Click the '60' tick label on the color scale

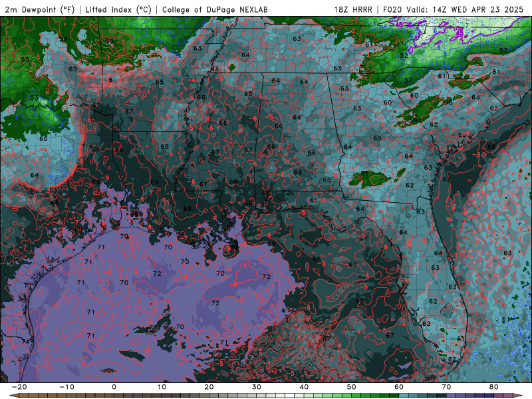[399, 387]
